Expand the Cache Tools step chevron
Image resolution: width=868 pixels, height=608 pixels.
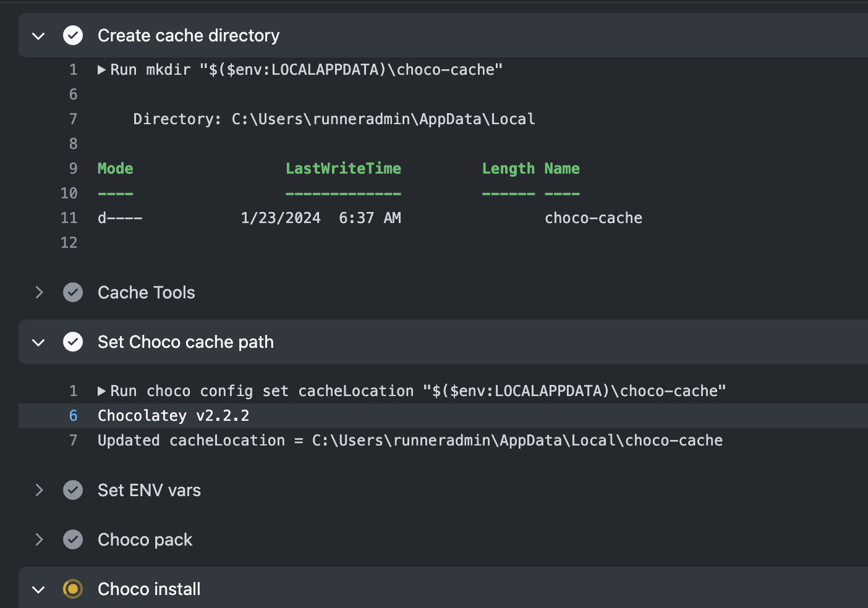(39, 292)
